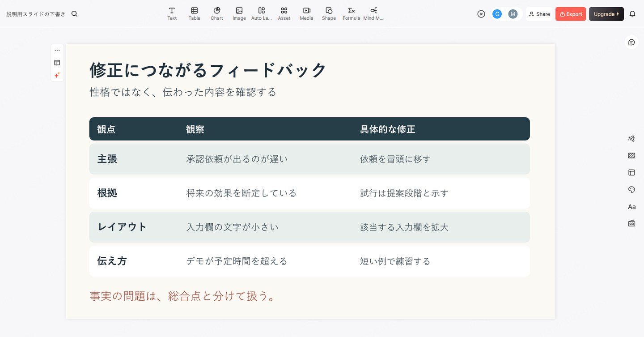Click the cell 短い例で練習する
644x337 pixels.
395,261
